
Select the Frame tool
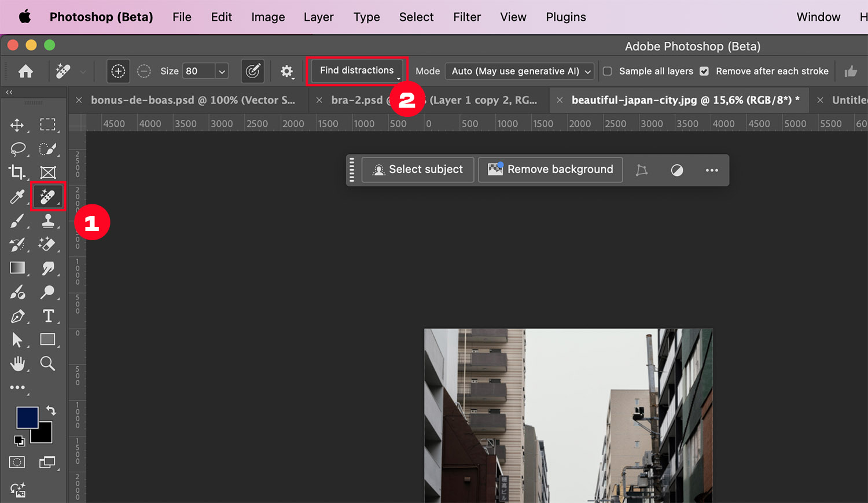[x=47, y=172]
